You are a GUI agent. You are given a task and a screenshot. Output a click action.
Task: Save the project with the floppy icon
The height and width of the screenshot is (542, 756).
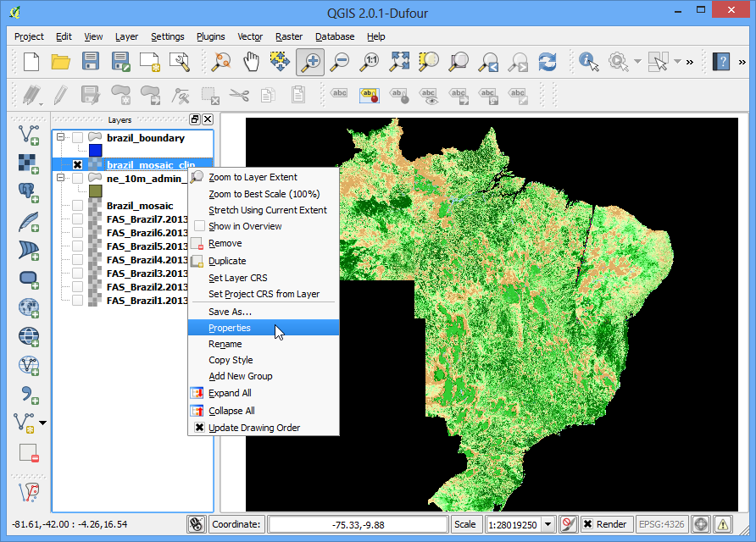click(x=91, y=62)
